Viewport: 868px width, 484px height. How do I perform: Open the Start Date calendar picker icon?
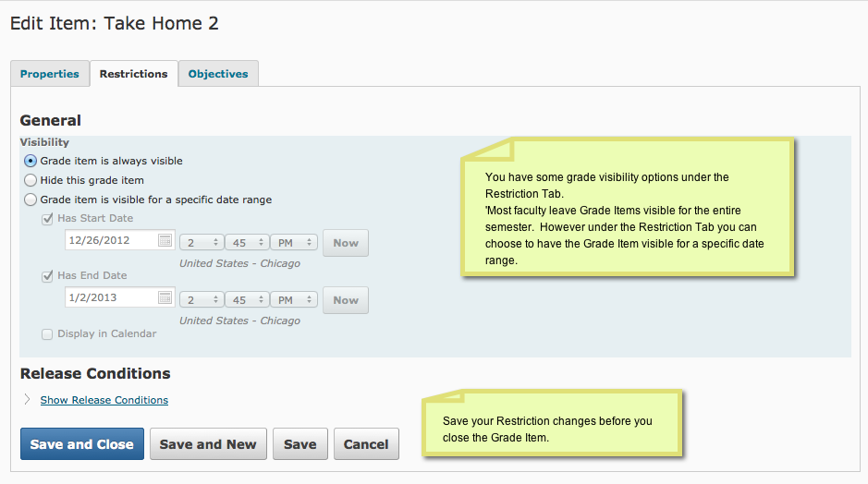click(165, 241)
